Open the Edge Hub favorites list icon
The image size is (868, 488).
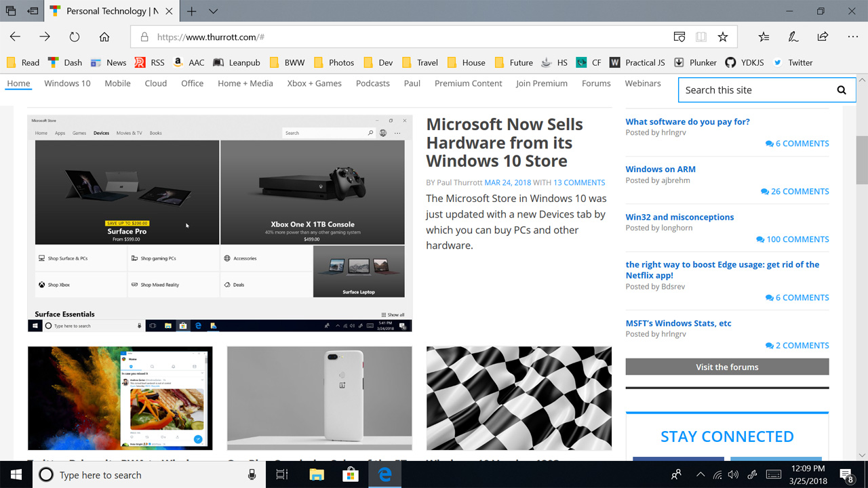pyautogui.click(x=764, y=37)
